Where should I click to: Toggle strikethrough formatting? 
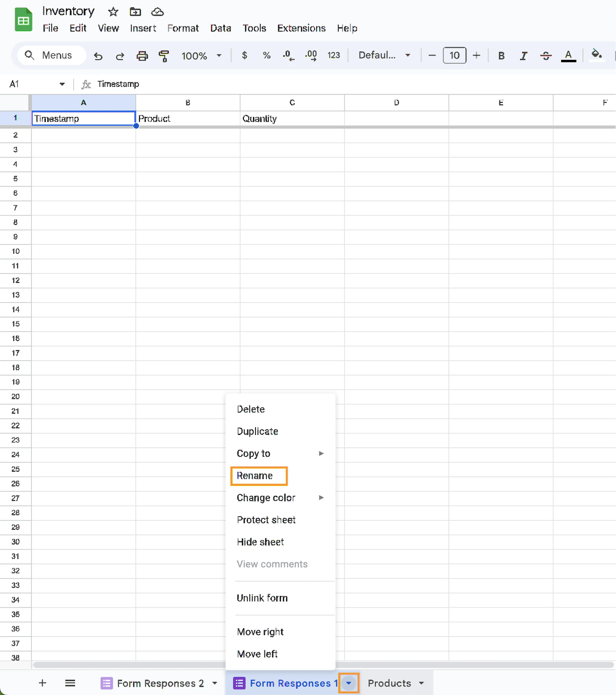[546, 56]
